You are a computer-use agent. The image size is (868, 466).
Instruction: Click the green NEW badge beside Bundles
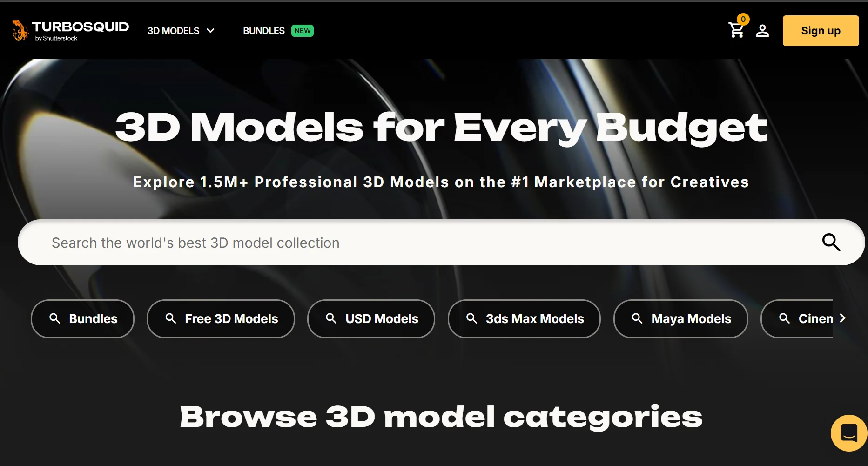point(303,31)
